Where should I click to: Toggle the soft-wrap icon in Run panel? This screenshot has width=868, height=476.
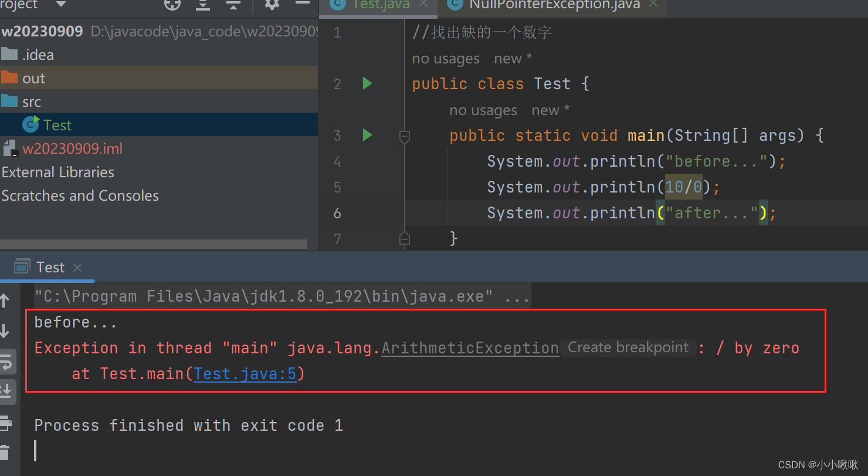tap(6, 363)
